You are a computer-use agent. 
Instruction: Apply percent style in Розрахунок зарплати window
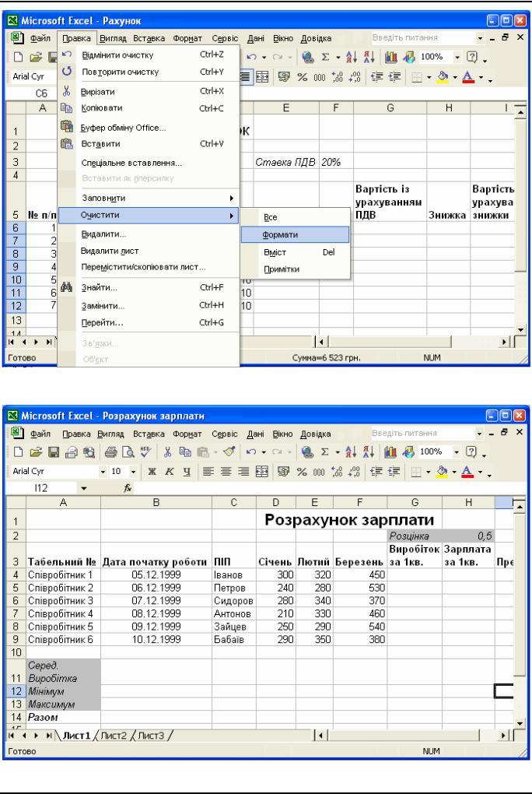point(303,472)
